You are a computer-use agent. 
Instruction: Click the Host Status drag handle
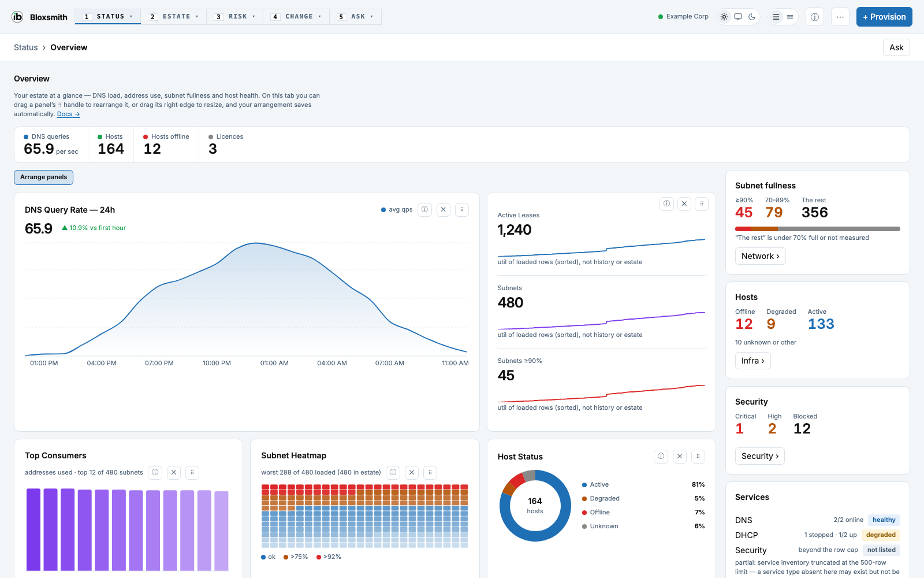pyautogui.click(x=698, y=456)
